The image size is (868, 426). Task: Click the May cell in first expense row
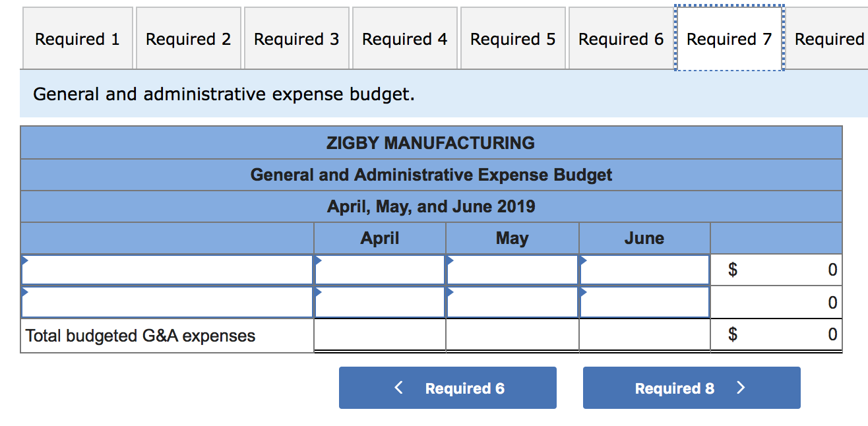tap(512, 270)
